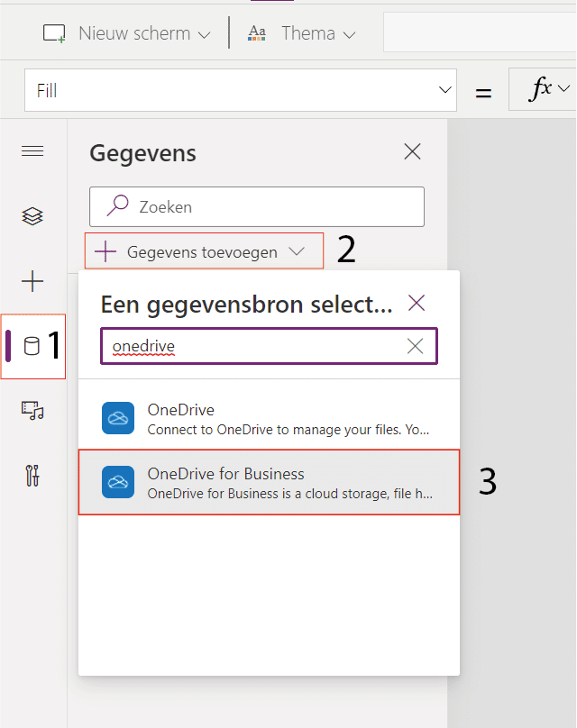Screen dimensions: 577x728
Task: Click the Thema palette icon
Action: click(257, 33)
